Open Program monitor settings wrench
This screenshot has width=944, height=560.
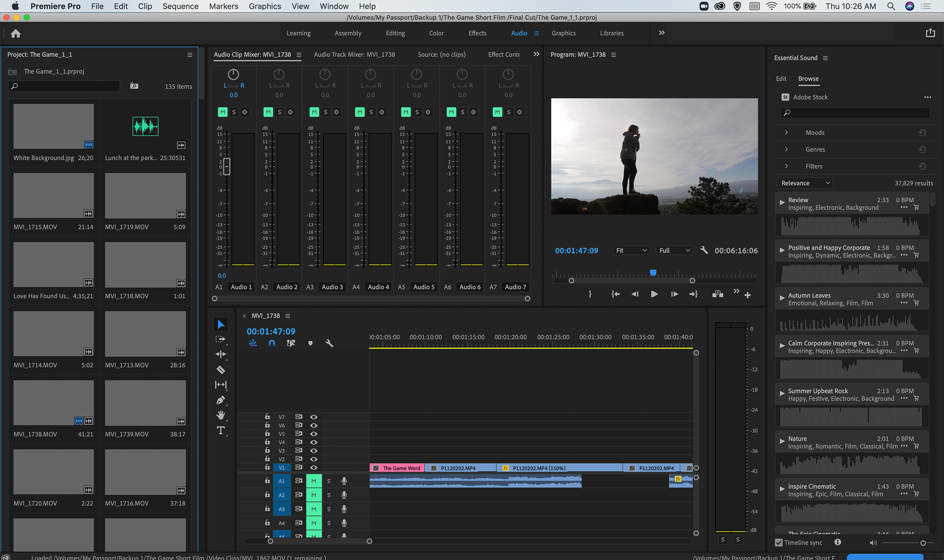pos(704,250)
